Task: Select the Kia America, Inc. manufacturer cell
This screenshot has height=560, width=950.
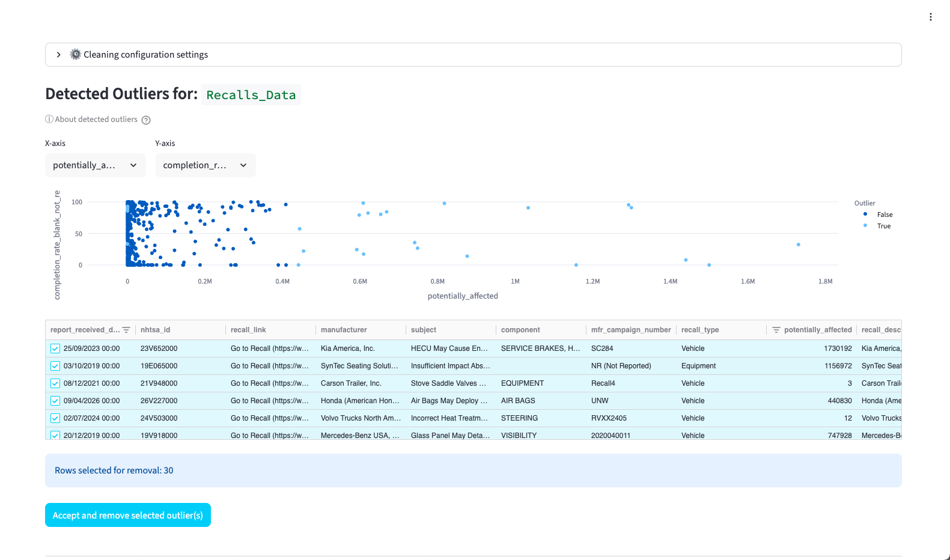Action: coord(361,348)
